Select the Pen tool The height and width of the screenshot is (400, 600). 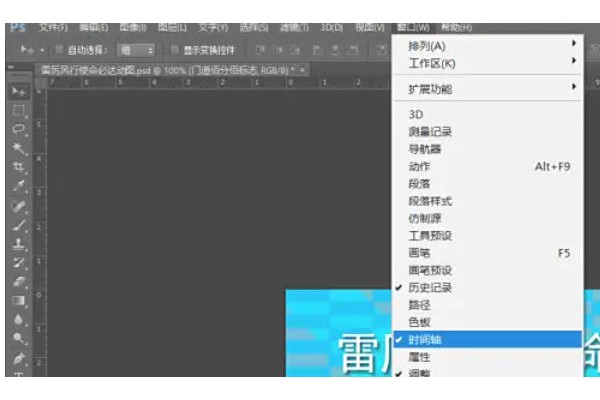[18, 358]
